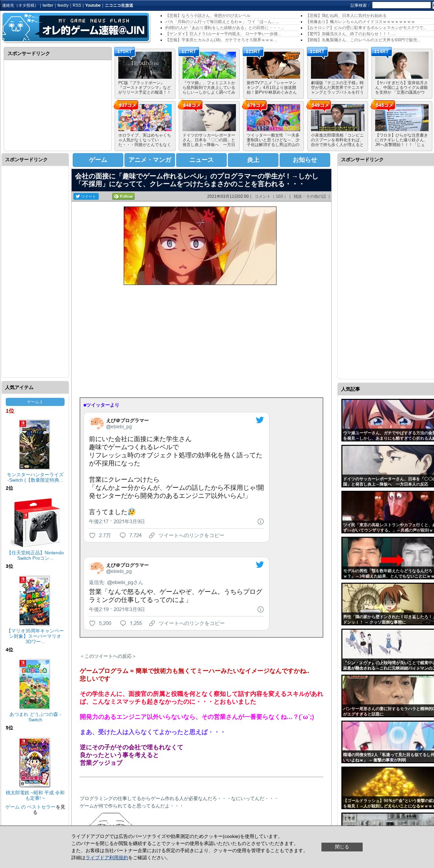Open Monster Hunter Rise box art
Image resolution: width=434 pixels, height=868 pixels.
coord(34,444)
